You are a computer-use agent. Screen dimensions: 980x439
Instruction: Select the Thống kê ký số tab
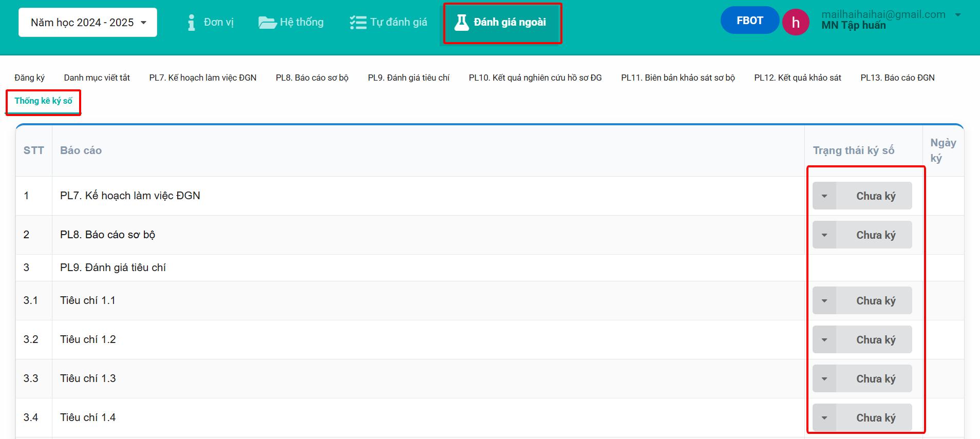pos(43,101)
